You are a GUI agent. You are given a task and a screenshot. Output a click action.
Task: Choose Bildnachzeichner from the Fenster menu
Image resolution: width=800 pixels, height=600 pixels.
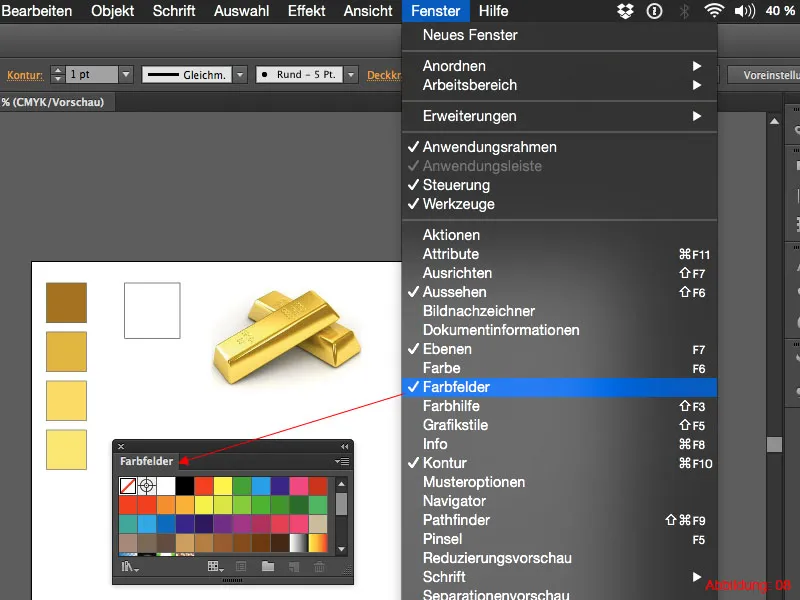coord(559,311)
